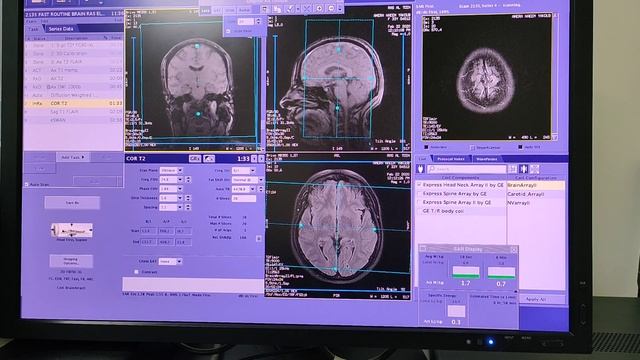Image resolution: width=640 pixels, height=360 pixels.
Task: Toggle the last checkbox under top-right axial image
Action: 520,147
